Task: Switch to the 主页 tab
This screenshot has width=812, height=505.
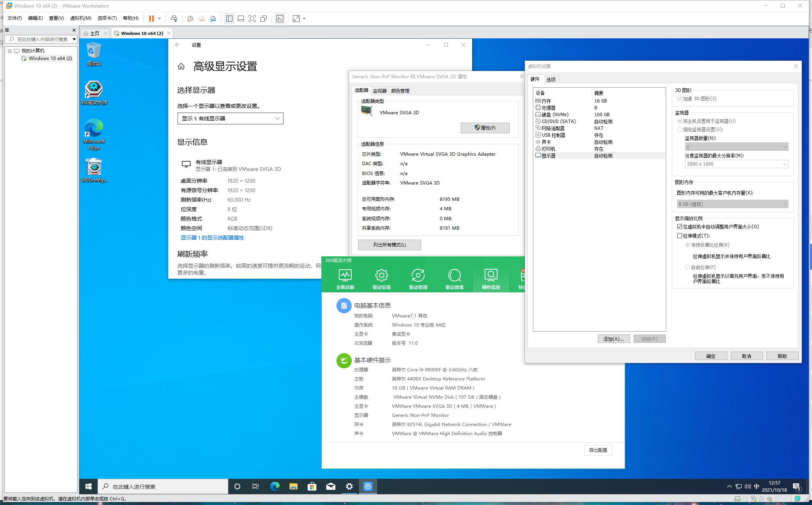Action: [x=95, y=33]
